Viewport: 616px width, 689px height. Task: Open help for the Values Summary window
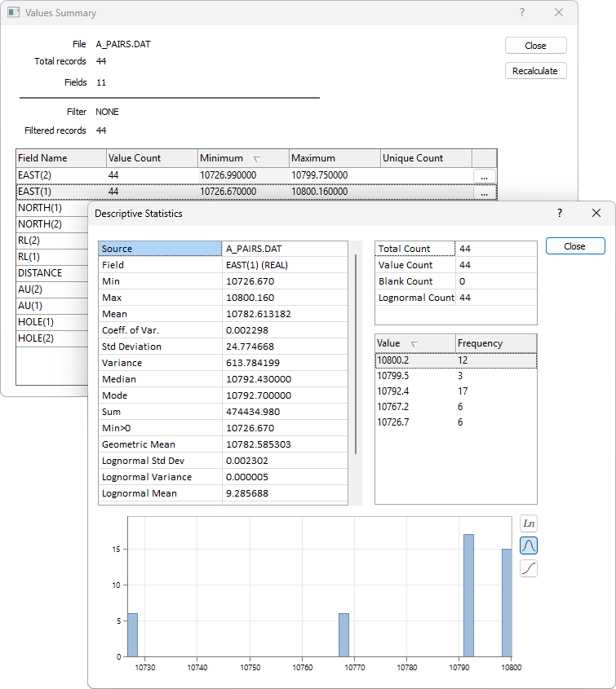pyautogui.click(x=522, y=12)
